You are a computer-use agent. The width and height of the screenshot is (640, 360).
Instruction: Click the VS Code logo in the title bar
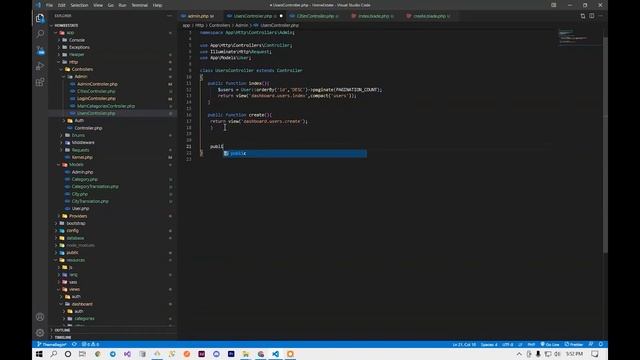38,5
